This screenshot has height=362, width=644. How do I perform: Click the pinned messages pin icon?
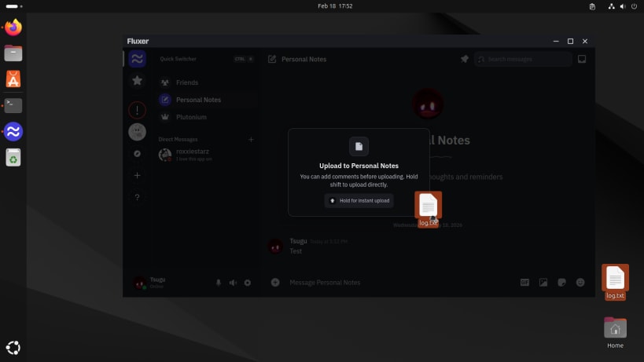pos(465,59)
